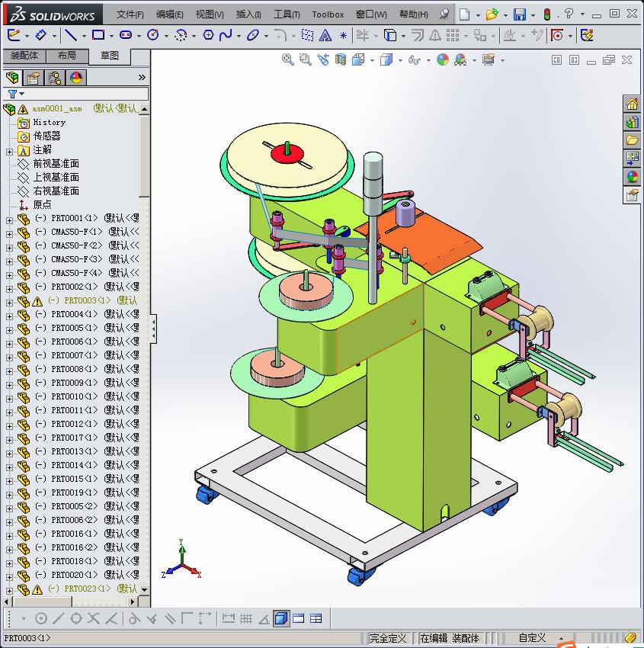644x648 pixels.
Task: Select the 原点 tree item
Action: (42, 204)
